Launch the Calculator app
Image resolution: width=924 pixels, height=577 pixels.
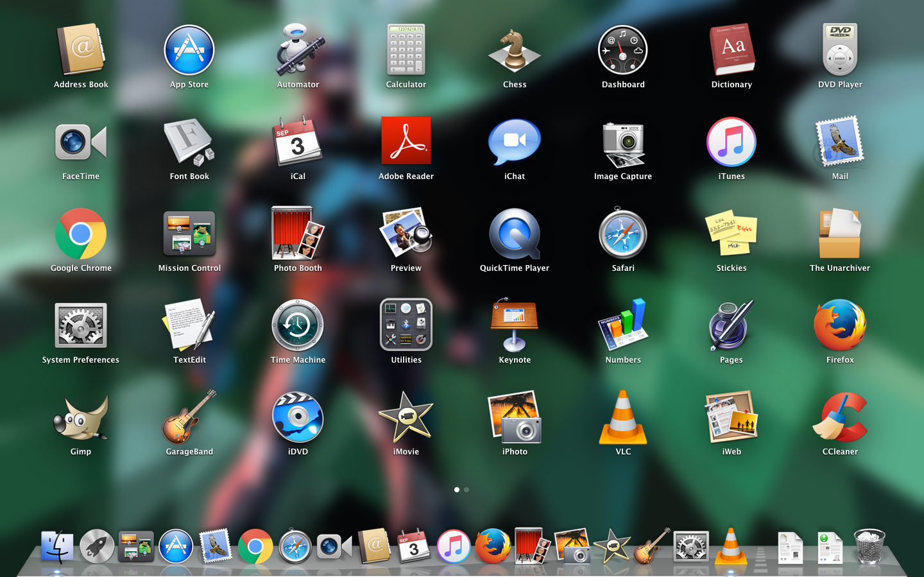tap(406, 50)
